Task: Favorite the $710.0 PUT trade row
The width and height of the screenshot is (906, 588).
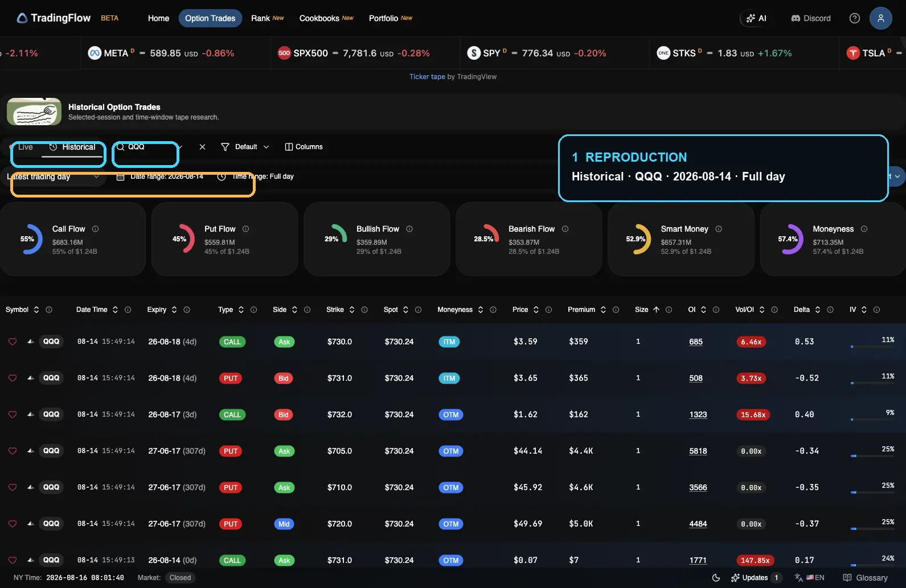Action: [x=13, y=487]
